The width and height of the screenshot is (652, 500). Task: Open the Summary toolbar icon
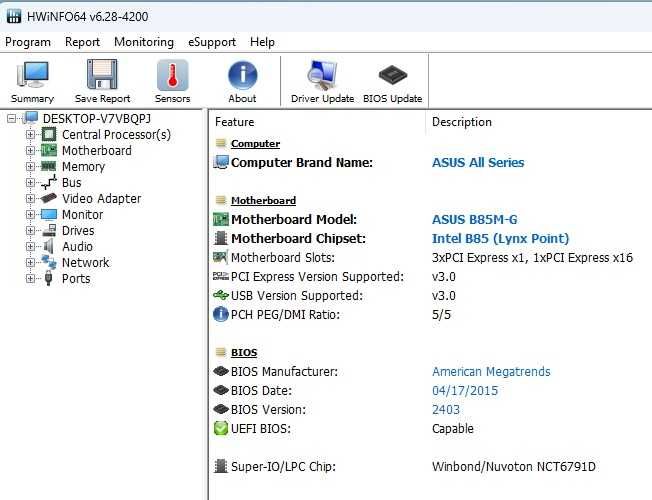(x=32, y=75)
